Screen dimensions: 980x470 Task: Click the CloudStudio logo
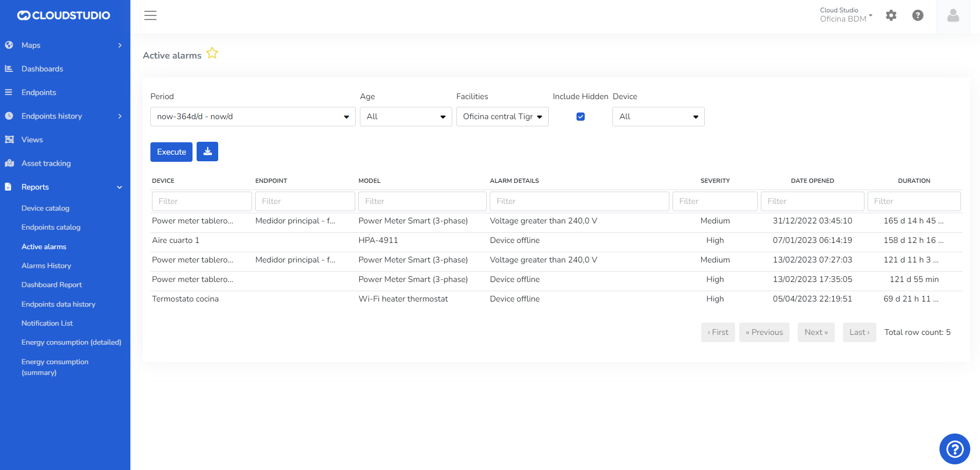click(64, 15)
